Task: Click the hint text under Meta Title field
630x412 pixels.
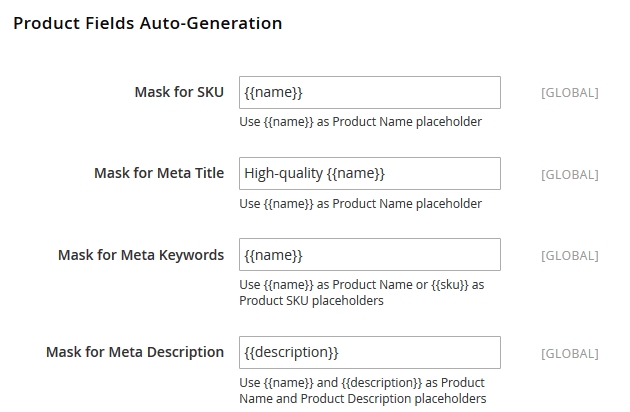Action: 360,204
